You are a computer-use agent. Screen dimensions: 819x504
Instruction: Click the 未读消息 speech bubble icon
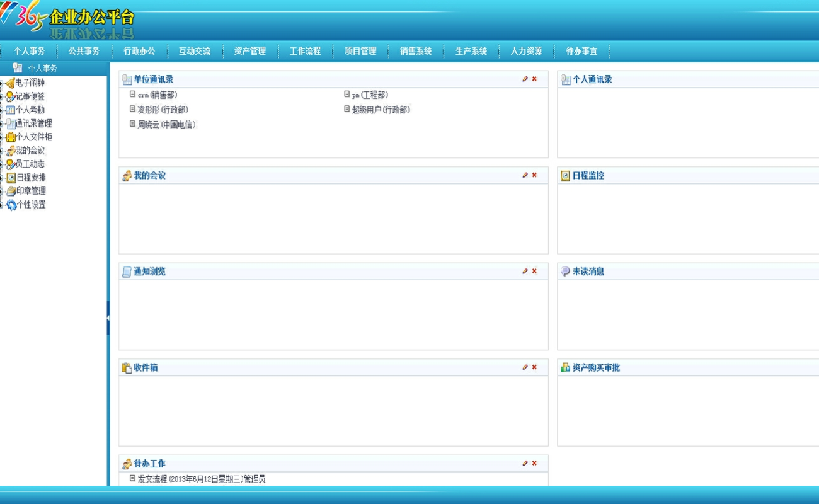pyautogui.click(x=565, y=272)
